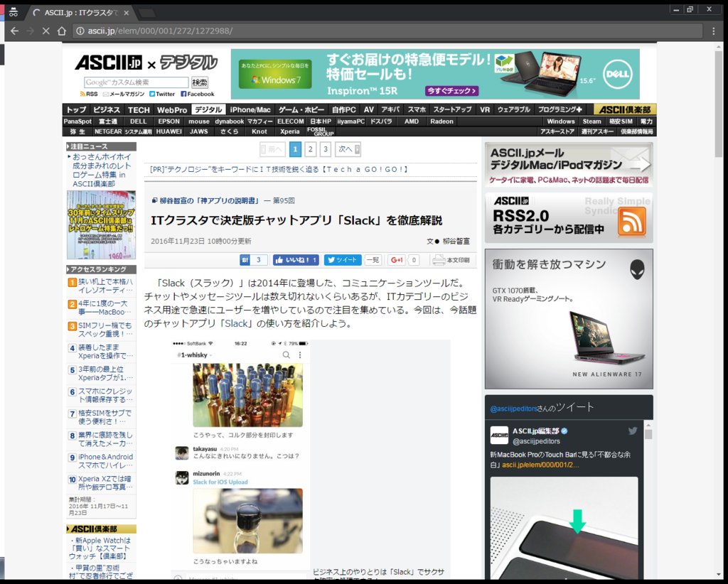Screen dimensions: 728x584
Task: Click the orange RSS2.0 feed icon
Action: tap(632, 221)
